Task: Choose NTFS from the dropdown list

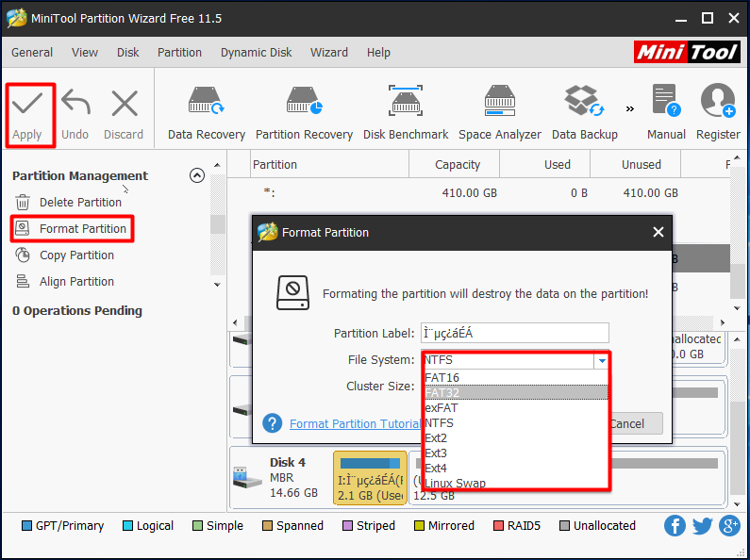Action: [516, 423]
